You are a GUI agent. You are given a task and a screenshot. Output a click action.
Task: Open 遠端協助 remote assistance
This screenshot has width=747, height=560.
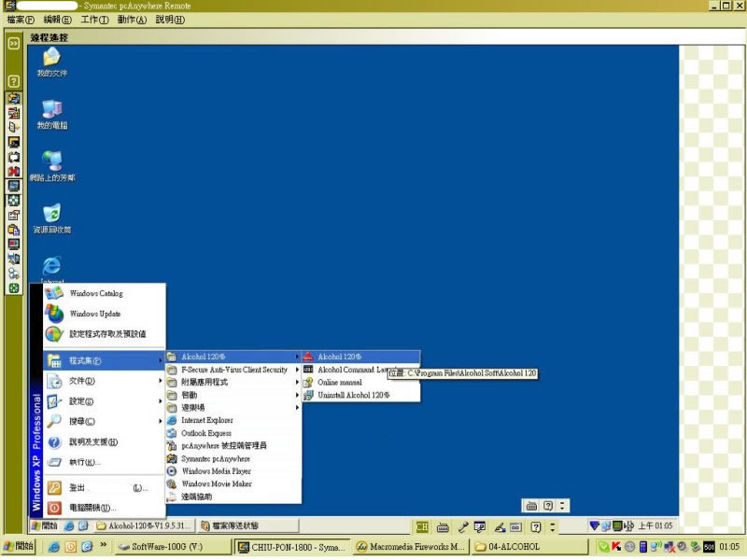pyautogui.click(x=233, y=497)
